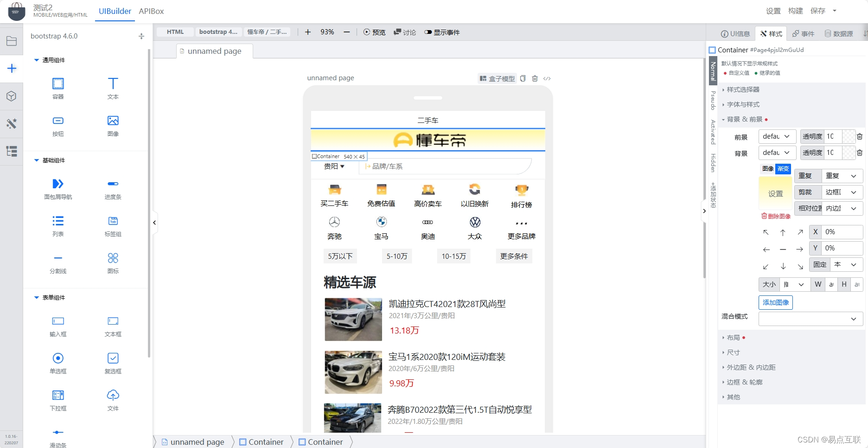Zoom out with the minus toolbar icon
868x448 pixels.
point(347,32)
